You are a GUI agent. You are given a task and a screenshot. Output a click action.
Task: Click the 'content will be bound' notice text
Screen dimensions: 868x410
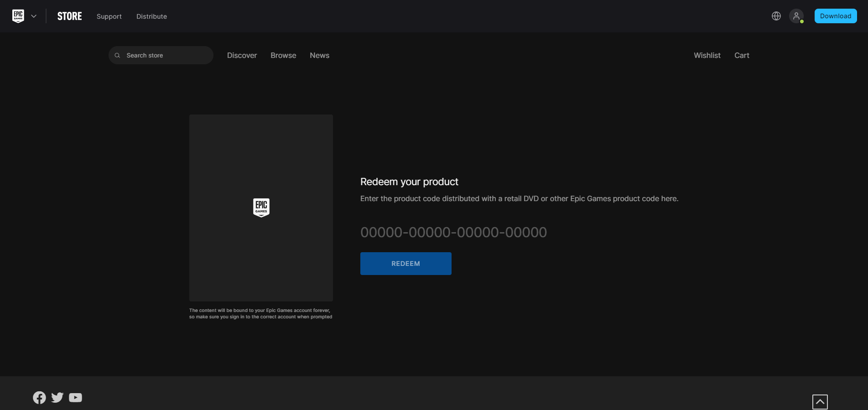260,313
